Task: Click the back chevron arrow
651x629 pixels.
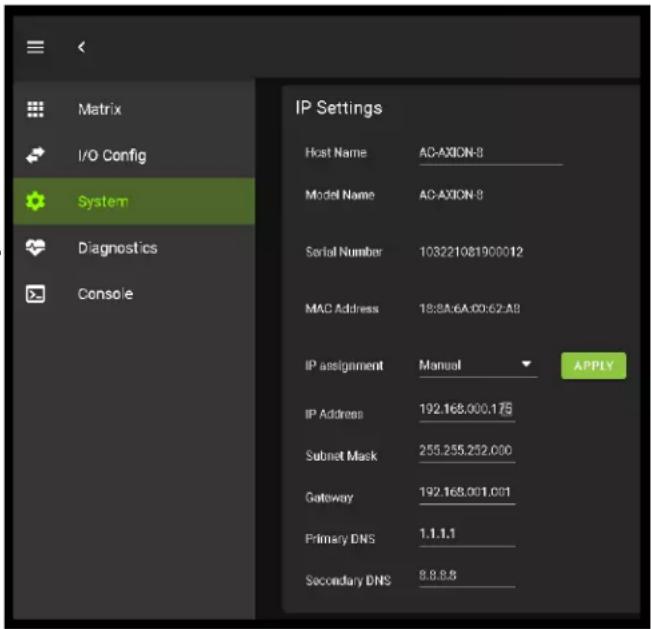Action: [81, 47]
